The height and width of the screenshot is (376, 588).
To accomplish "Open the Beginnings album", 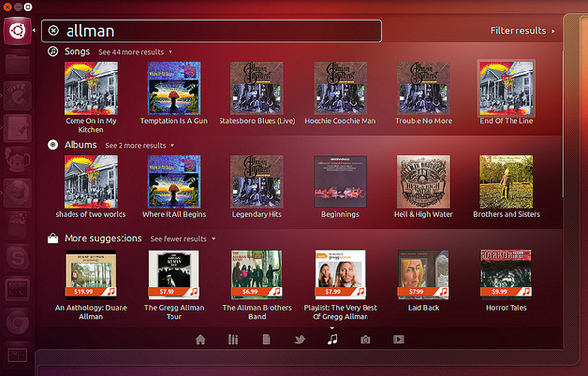I will click(340, 186).
